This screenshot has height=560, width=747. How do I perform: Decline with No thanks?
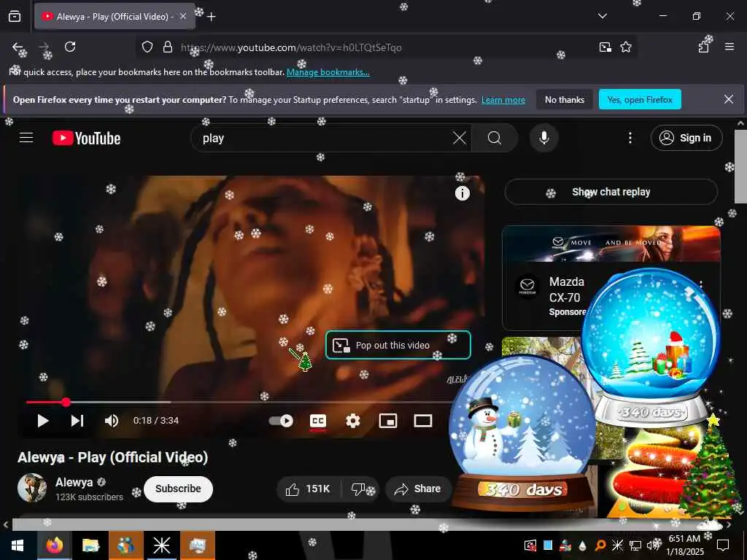click(565, 99)
